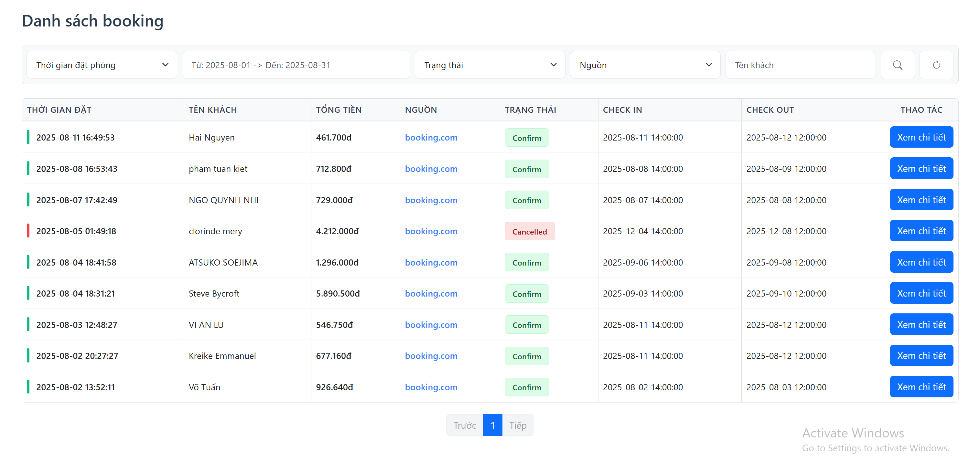Image resolution: width=980 pixels, height=472 pixels.
Task: Select page 1 in pagination
Action: tap(492, 425)
